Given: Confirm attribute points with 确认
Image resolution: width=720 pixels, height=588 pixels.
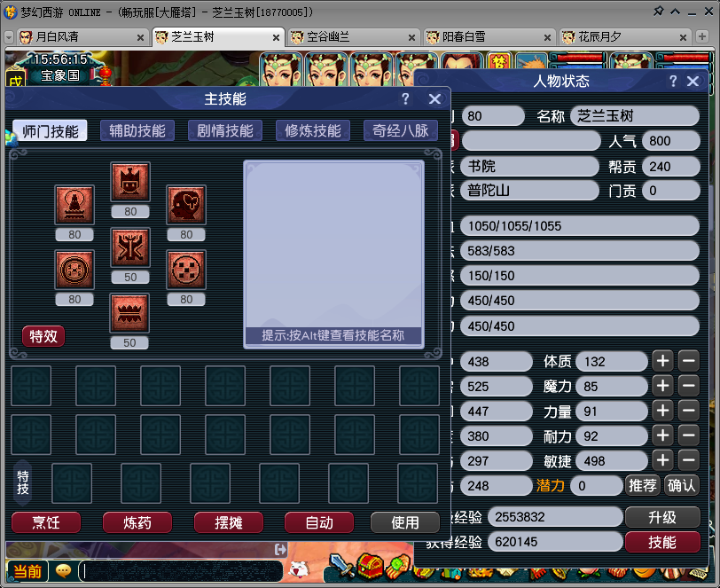Looking at the screenshot, I should click(681, 485).
